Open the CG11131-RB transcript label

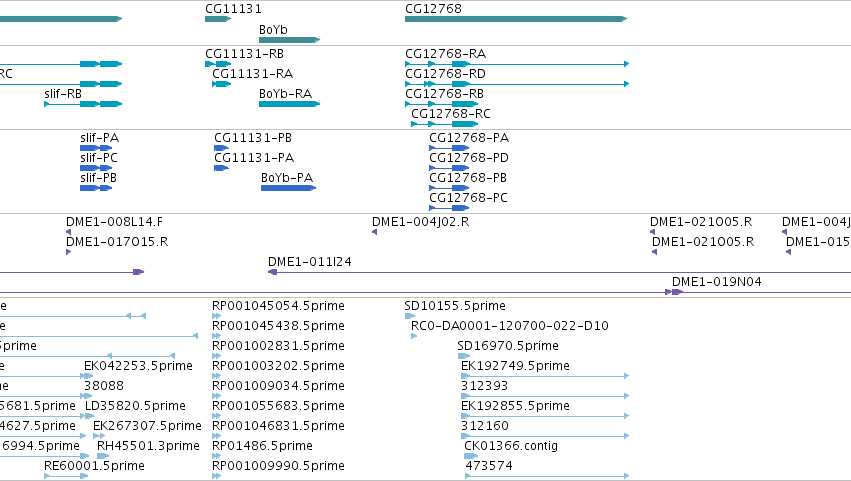point(244,54)
